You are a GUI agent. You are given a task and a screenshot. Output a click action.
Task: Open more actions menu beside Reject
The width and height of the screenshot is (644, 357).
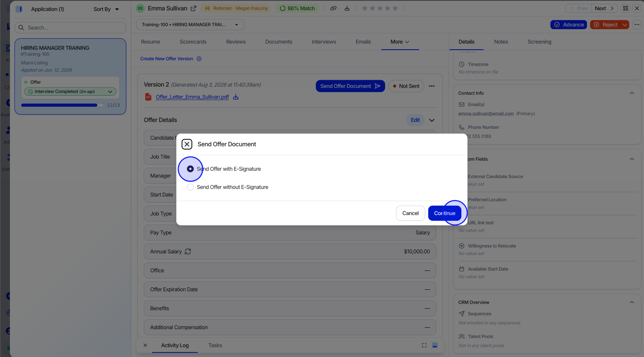click(x=637, y=25)
